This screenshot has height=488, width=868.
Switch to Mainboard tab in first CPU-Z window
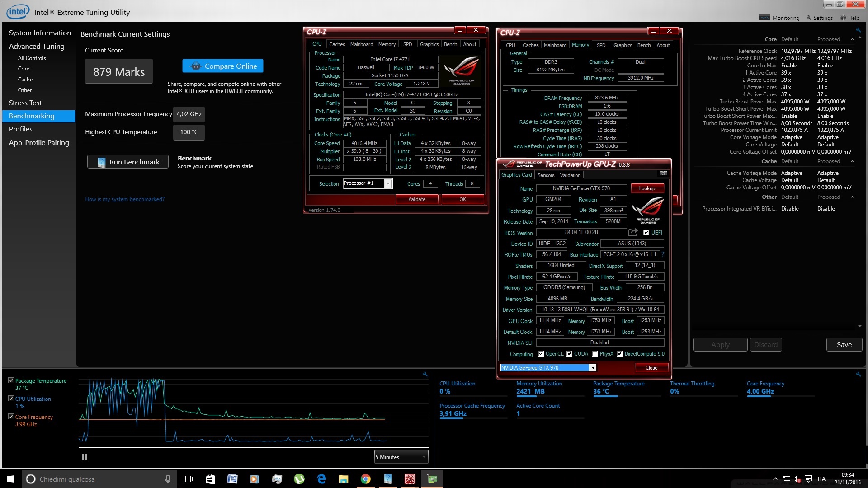362,44
